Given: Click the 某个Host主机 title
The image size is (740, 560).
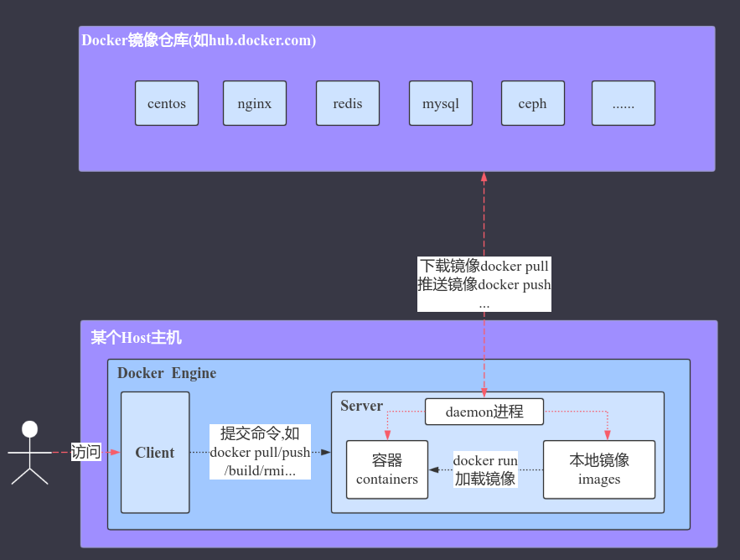Looking at the screenshot, I should (x=136, y=338).
